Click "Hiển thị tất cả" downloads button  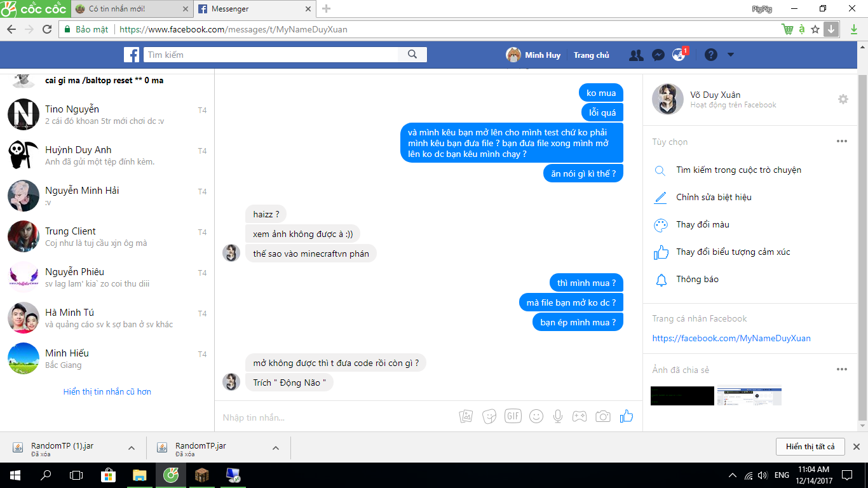click(x=810, y=447)
